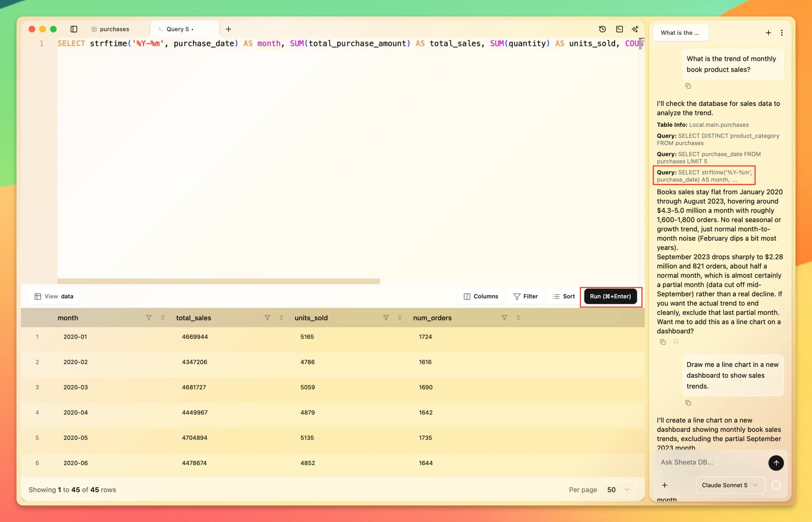
Task: Open the 'What is the ...' chat tab
Action: click(680, 33)
